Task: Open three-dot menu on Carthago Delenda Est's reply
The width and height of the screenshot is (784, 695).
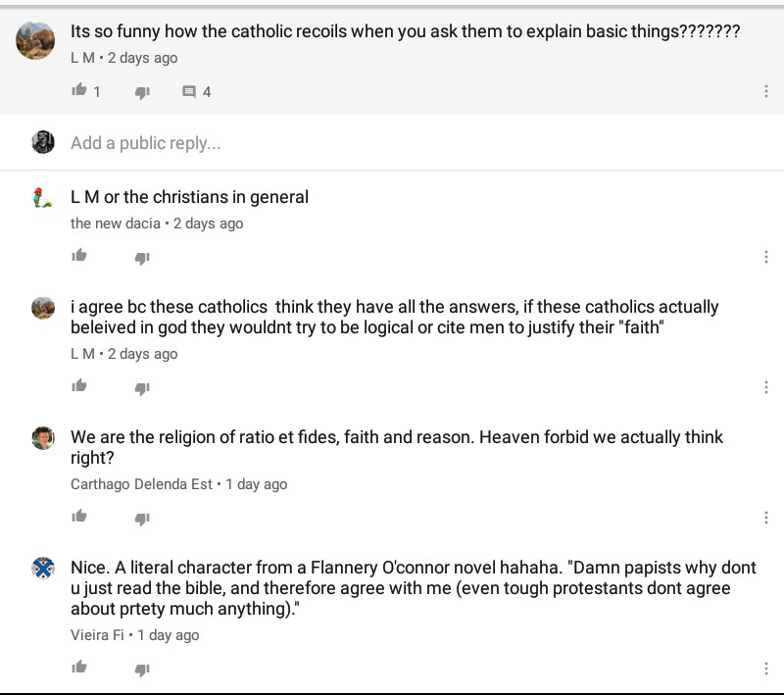Action: tap(766, 518)
